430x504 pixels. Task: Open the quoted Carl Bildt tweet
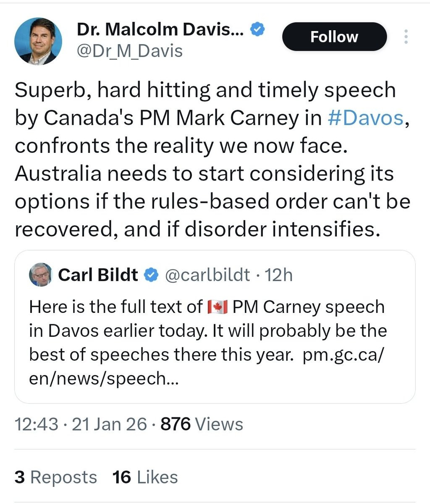[x=215, y=327]
